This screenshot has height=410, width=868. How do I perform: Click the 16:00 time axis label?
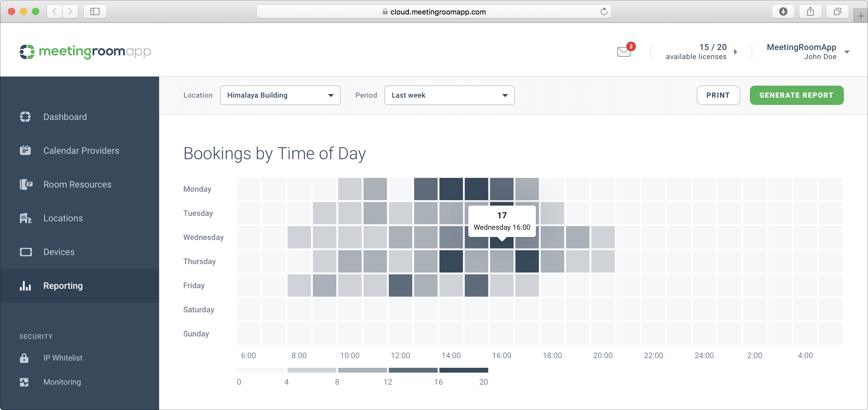tap(502, 355)
